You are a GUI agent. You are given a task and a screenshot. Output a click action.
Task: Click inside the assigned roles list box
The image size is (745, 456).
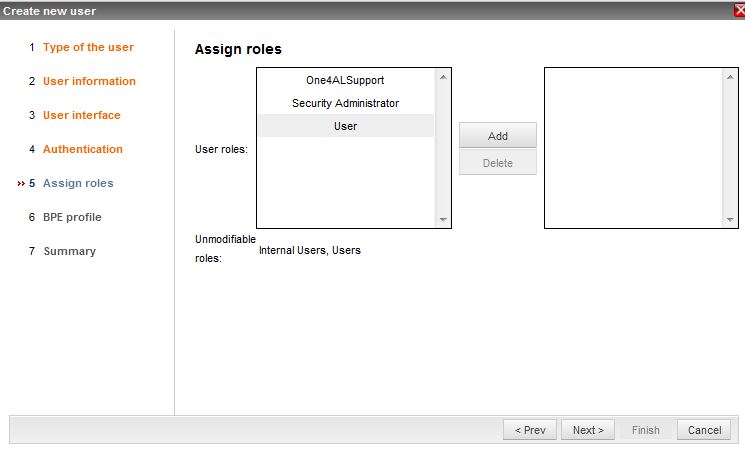(x=634, y=148)
